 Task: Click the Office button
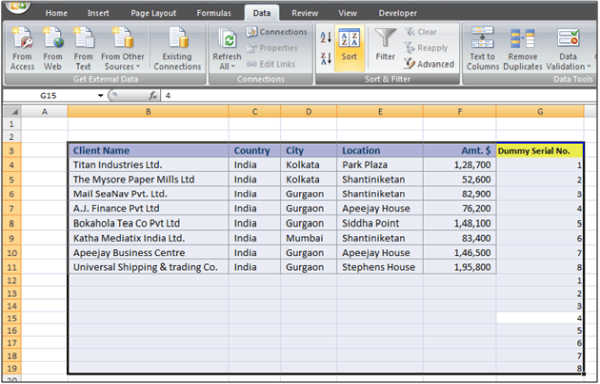point(17,6)
